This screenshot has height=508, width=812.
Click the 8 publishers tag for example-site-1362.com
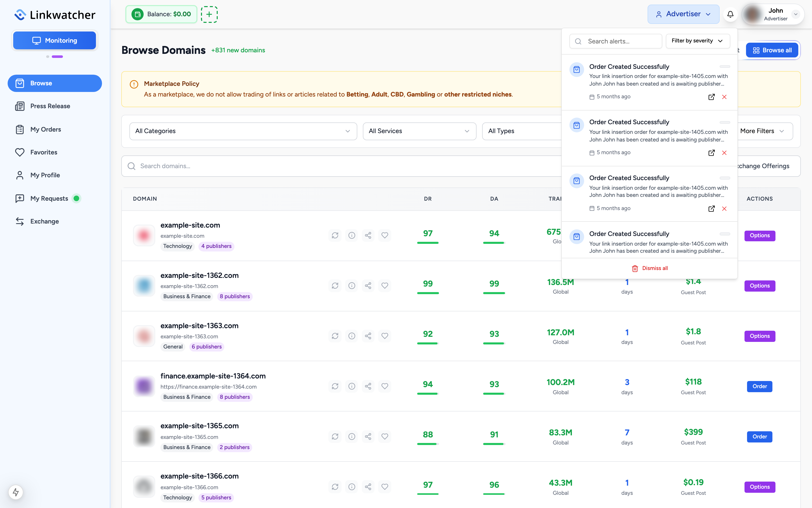click(235, 296)
